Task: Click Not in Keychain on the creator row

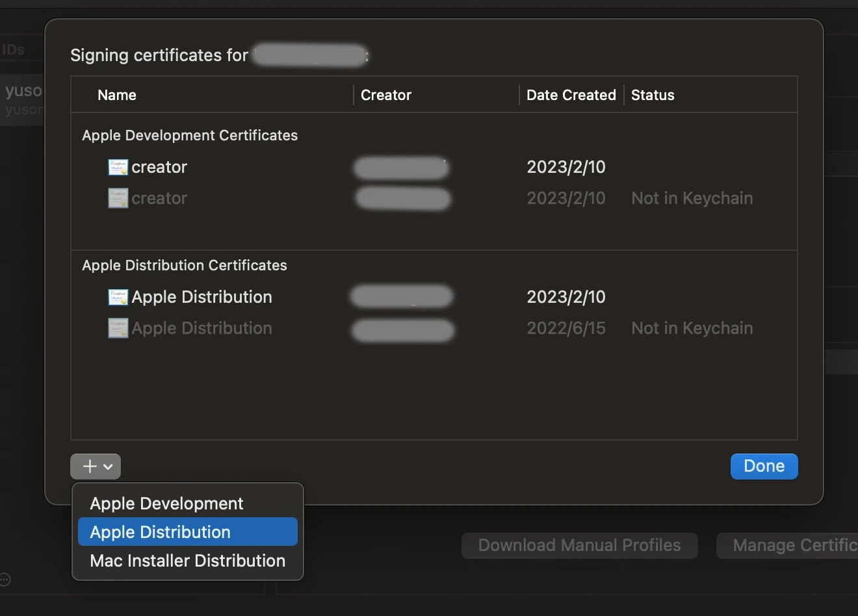Action: 692,198
